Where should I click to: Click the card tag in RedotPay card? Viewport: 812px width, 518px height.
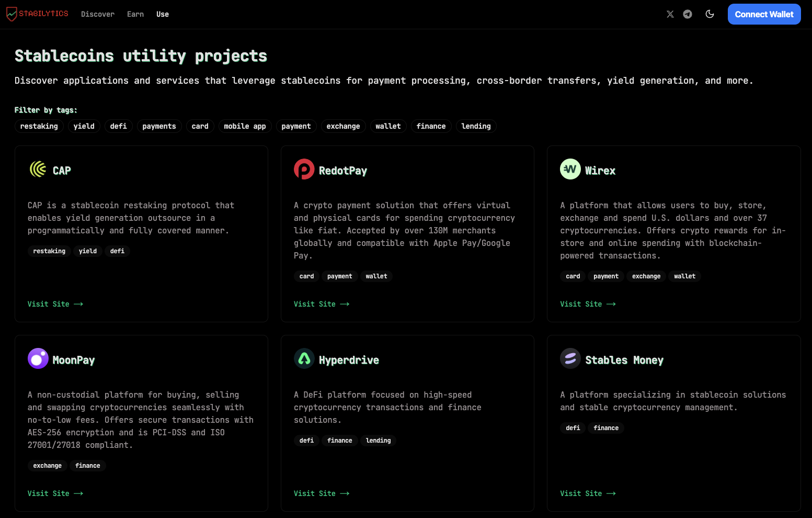307,276
